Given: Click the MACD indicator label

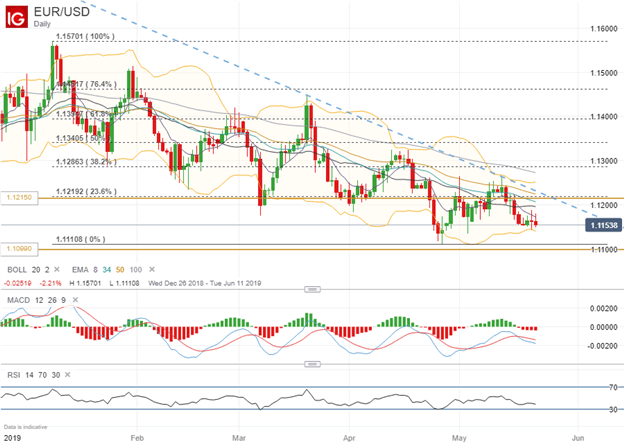Looking at the screenshot, I should point(19,300).
